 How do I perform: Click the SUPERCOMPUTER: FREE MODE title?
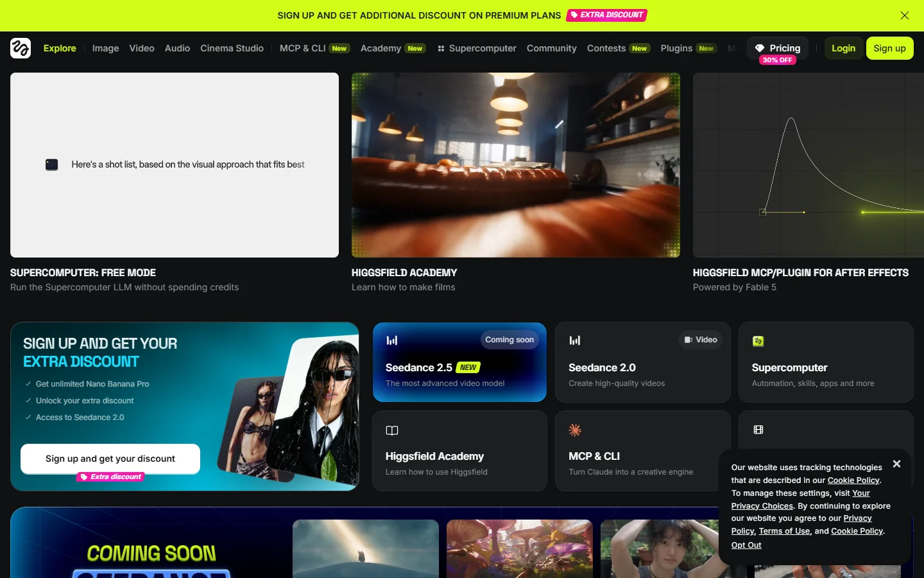83,272
